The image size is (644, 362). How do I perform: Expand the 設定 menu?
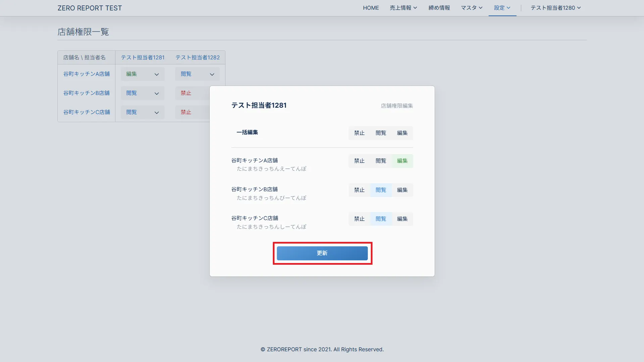click(x=502, y=8)
